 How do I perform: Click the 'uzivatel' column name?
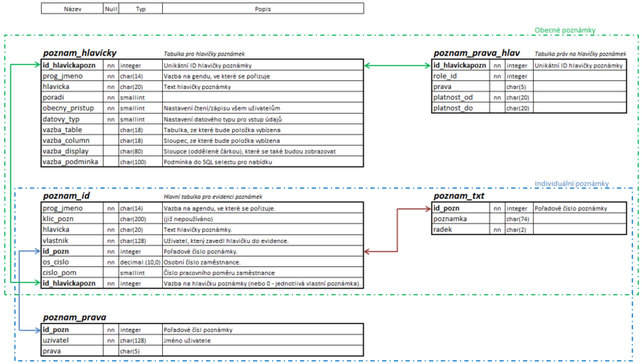point(55,340)
